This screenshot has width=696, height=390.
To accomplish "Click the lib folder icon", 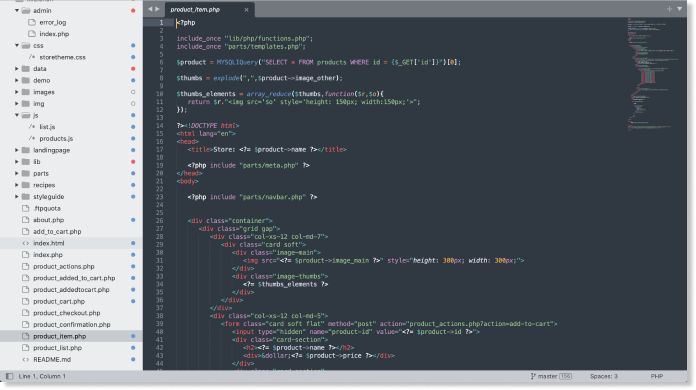I will (26, 162).
